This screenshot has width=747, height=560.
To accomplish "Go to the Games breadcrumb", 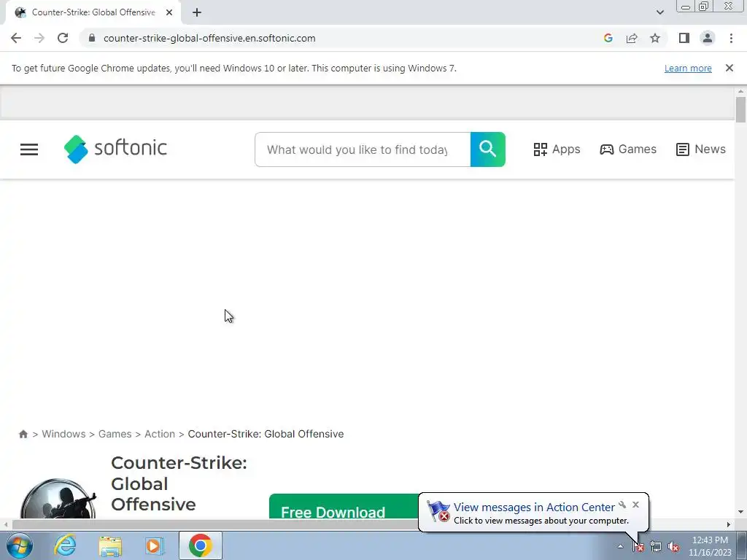I will pos(115,434).
